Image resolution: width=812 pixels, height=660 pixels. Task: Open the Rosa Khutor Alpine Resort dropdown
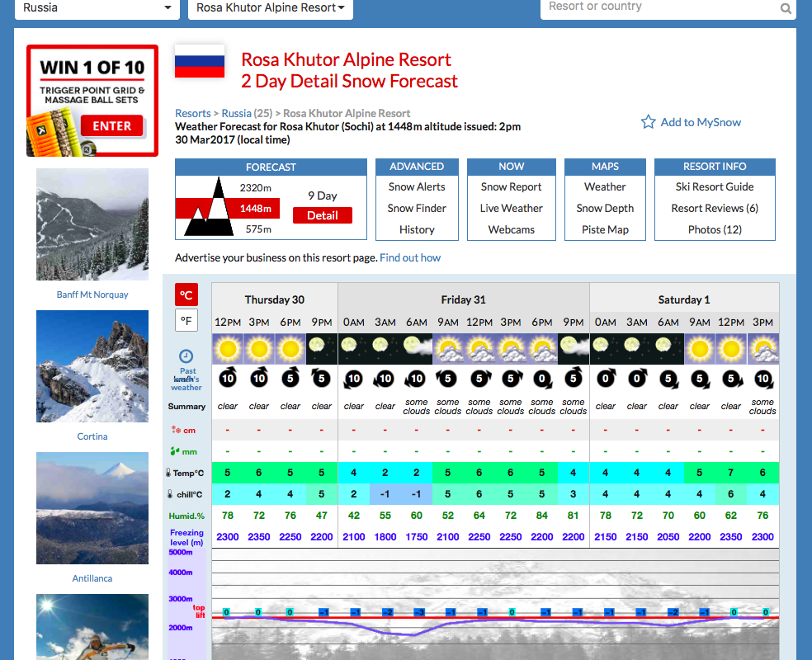coord(271,8)
